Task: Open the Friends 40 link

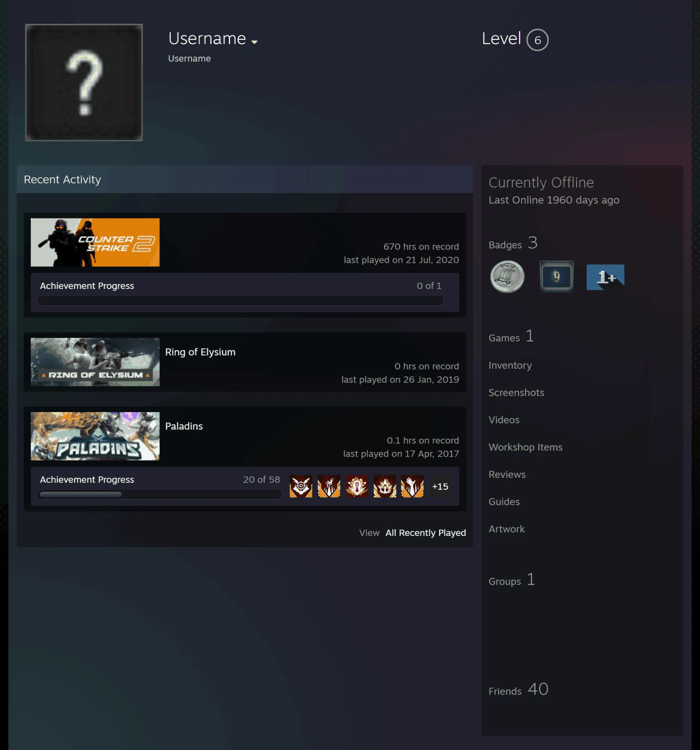Action: click(x=518, y=690)
